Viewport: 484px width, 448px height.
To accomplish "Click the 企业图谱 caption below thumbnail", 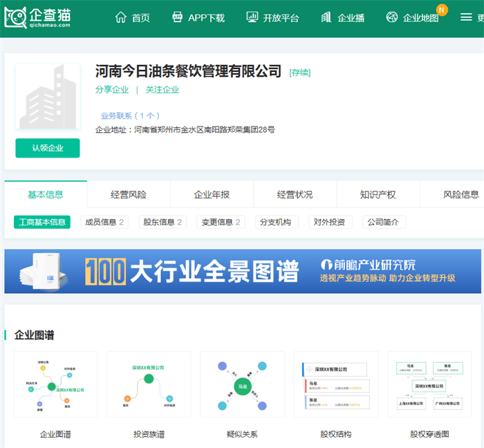I will pos(55,434).
